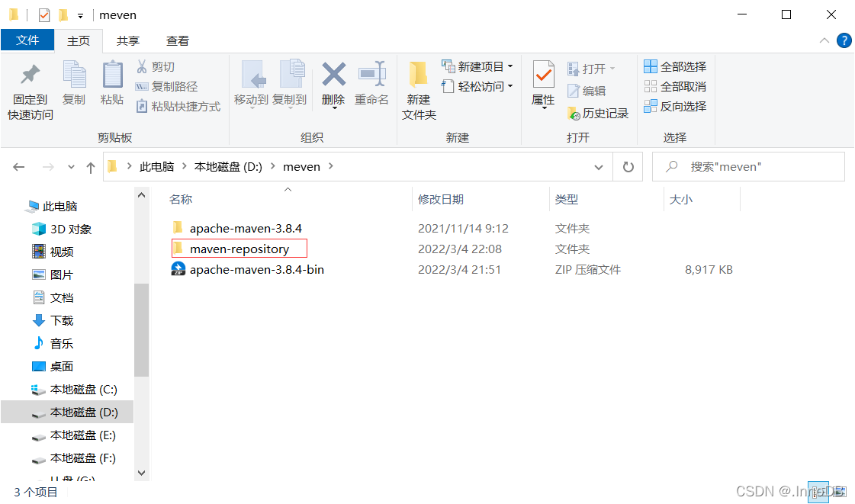Click 此电脑 in address breadcrumb
Screen dimensions: 855x504
[156, 167]
